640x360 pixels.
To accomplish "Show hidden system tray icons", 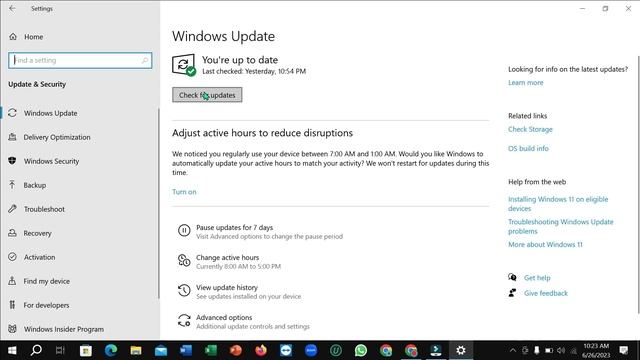I will pos(513,350).
